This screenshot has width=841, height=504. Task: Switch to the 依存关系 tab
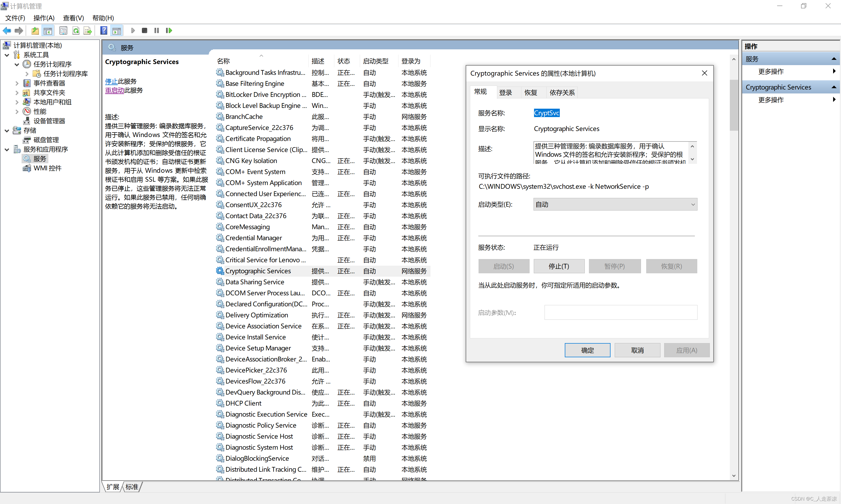562,92
